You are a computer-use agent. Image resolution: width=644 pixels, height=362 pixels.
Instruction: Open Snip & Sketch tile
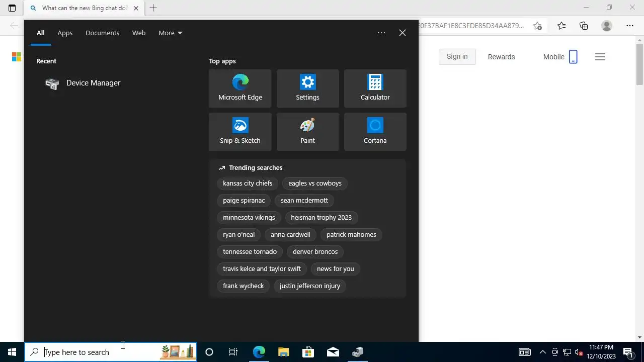click(x=240, y=132)
